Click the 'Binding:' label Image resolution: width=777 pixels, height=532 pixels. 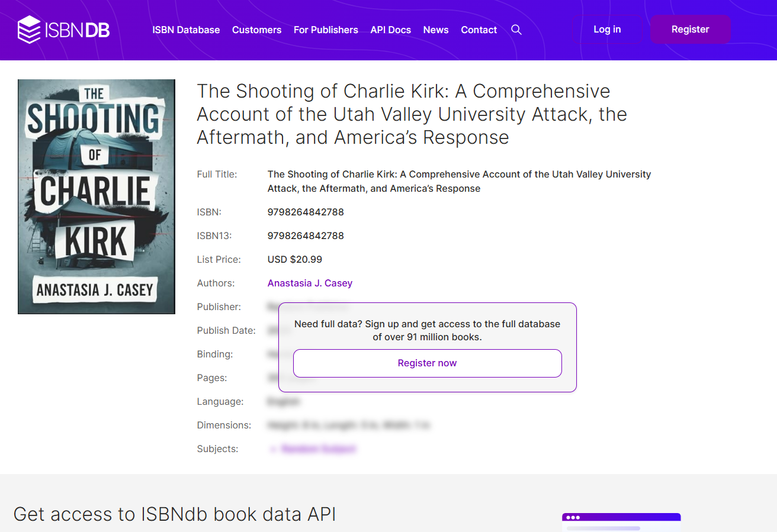215,354
